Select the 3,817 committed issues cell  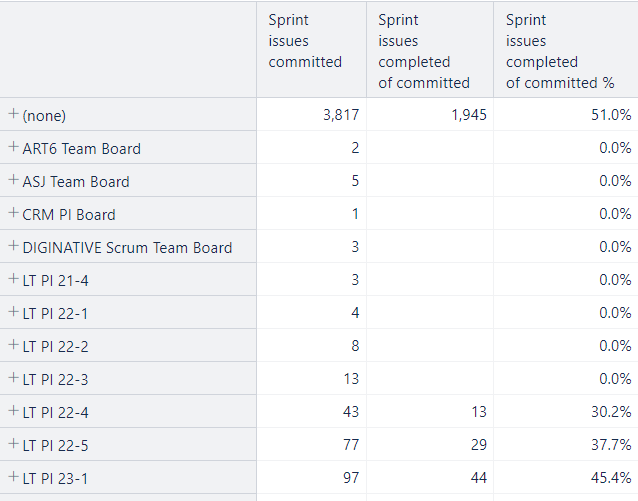pyautogui.click(x=311, y=114)
